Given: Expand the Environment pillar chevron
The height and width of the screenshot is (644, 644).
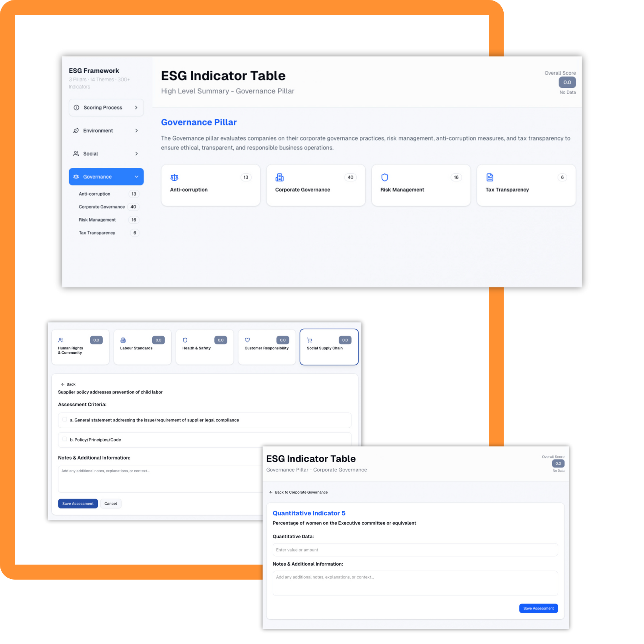Looking at the screenshot, I should pos(136,131).
